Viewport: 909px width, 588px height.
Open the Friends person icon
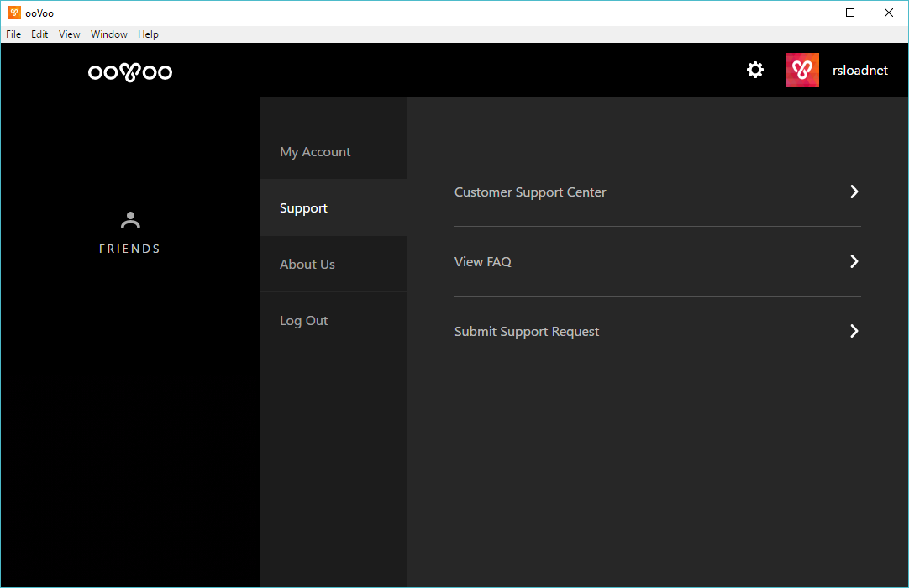(130, 221)
